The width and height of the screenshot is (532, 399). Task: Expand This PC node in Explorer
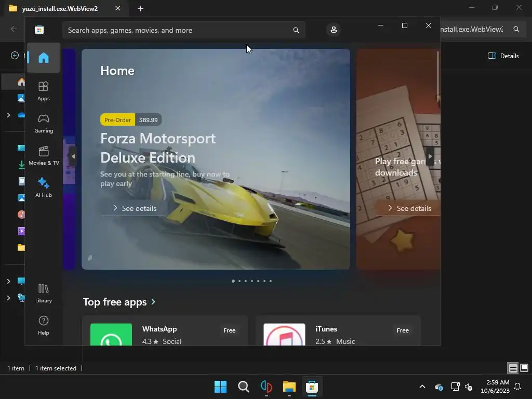click(x=8, y=281)
